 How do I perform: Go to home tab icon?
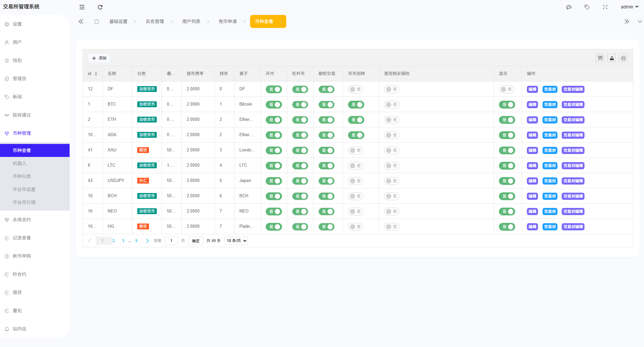[x=97, y=21]
